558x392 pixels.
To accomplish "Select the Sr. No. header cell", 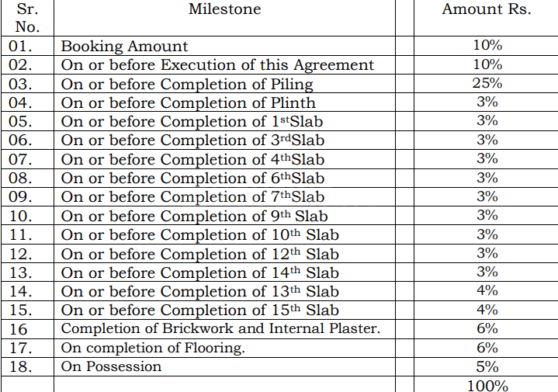I will [x=27, y=18].
